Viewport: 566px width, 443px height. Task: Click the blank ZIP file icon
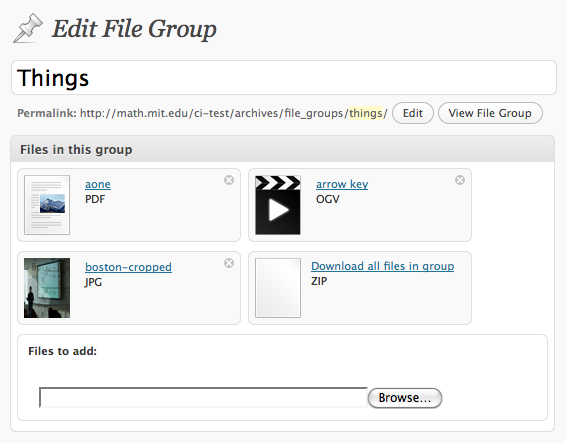(x=278, y=288)
